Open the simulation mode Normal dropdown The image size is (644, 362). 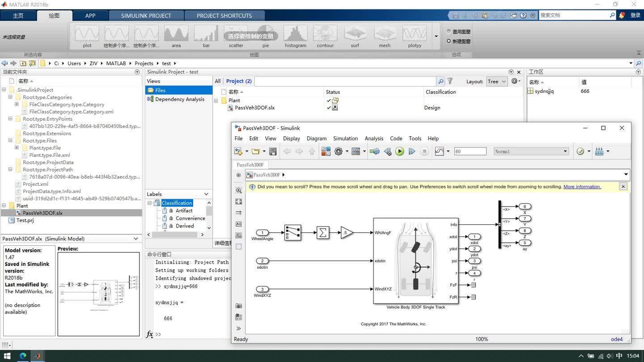(531, 152)
